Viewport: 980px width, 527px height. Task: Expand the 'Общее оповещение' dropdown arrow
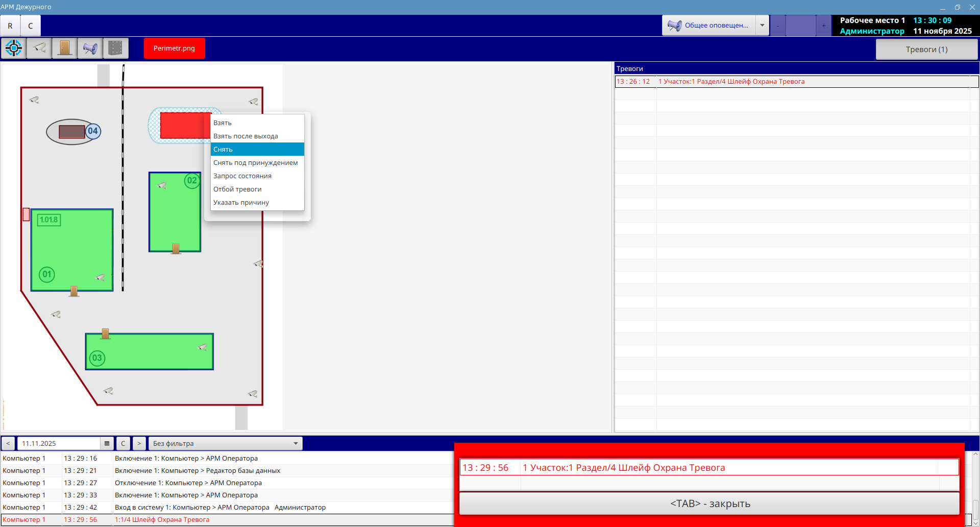pos(762,26)
